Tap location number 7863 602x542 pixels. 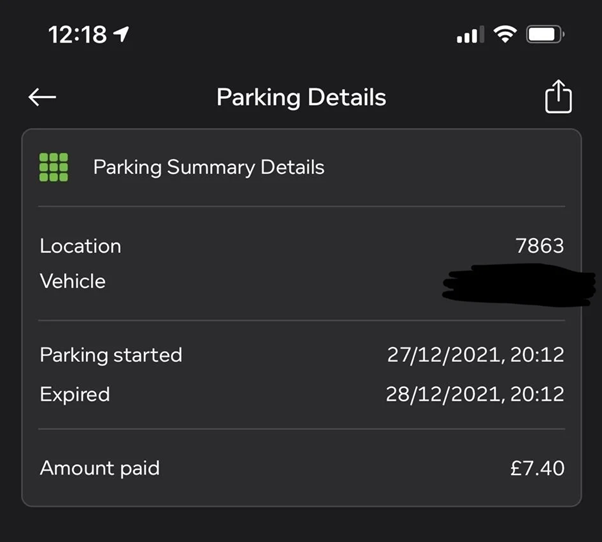point(539,246)
